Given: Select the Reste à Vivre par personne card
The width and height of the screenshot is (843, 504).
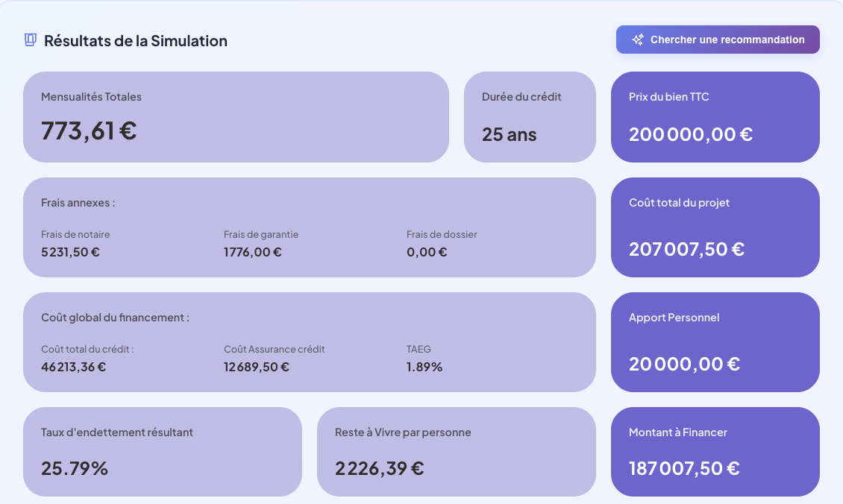Looking at the screenshot, I should (x=456, y=451).
